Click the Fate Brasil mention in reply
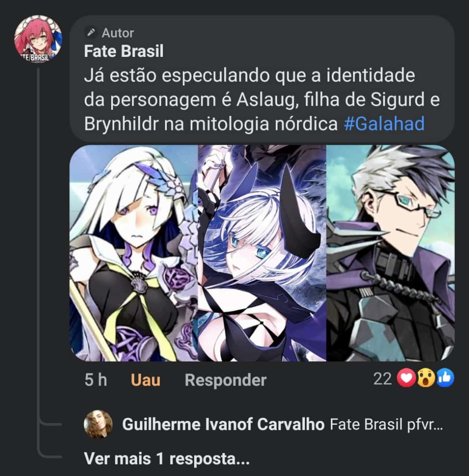Image resolution: width=469 pixels, height=476 pixels. point(366,424)
